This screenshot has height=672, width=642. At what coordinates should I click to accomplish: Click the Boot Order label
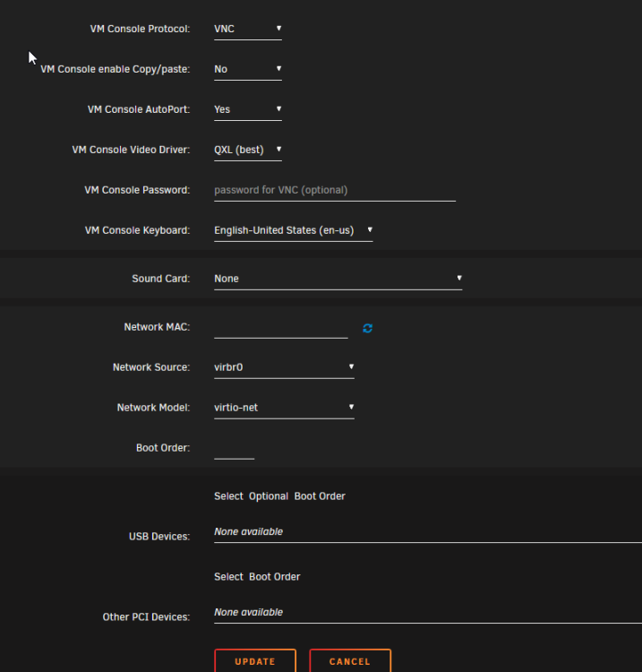(x=163, y=448)
